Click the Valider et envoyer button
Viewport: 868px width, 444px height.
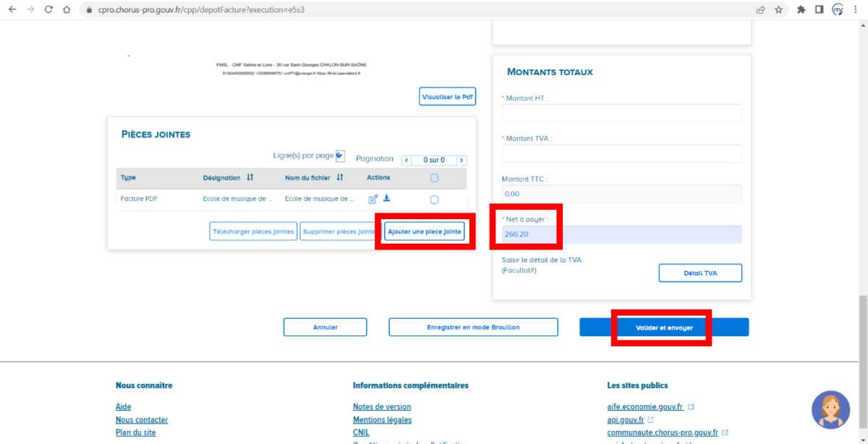coord(664,327)
